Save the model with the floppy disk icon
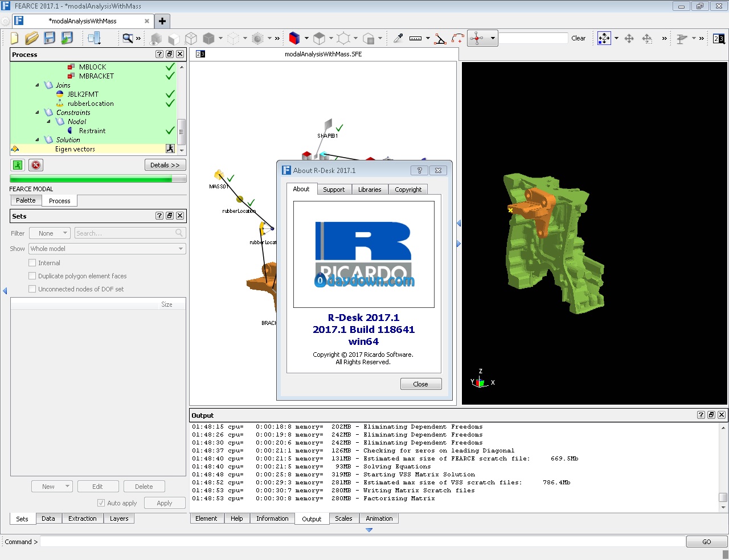729x560 pixels. [x=50, y=38]
